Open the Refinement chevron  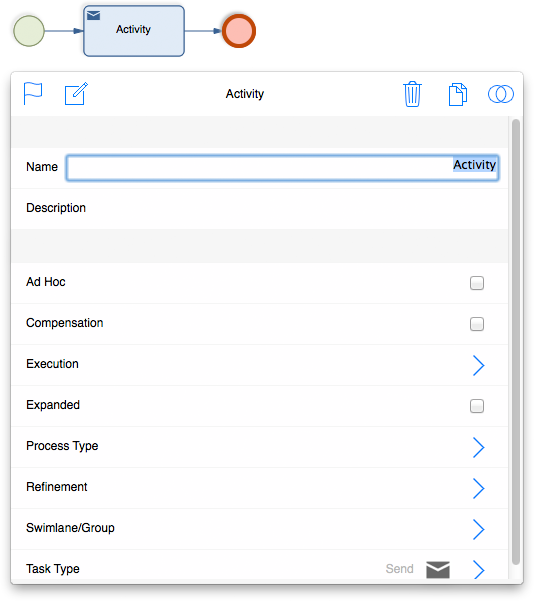478,488
